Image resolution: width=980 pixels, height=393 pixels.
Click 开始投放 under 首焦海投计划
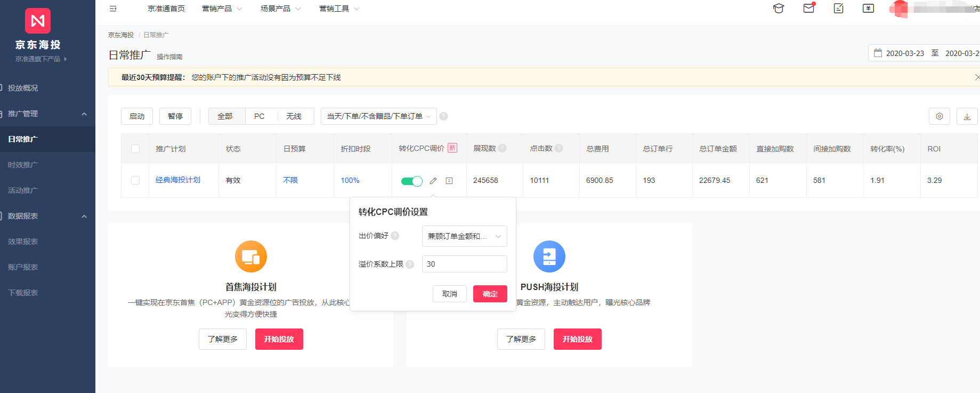click(279, 339)
